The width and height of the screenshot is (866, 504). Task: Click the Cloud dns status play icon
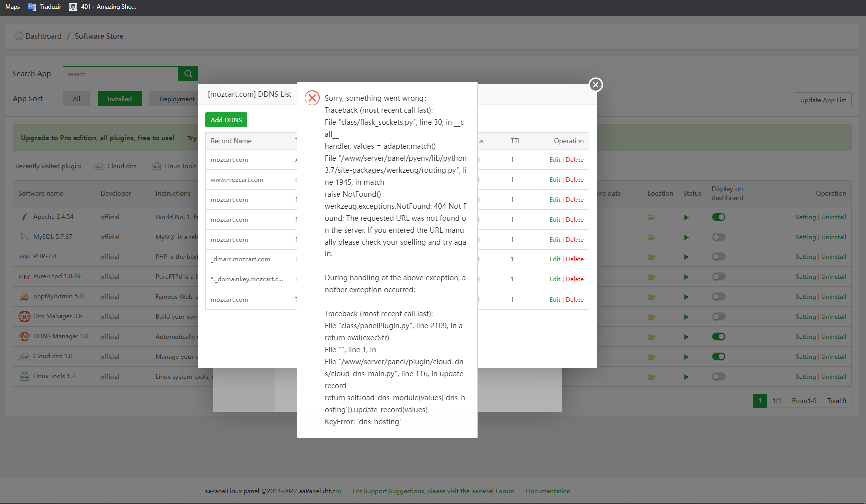[x=686, y=357]
